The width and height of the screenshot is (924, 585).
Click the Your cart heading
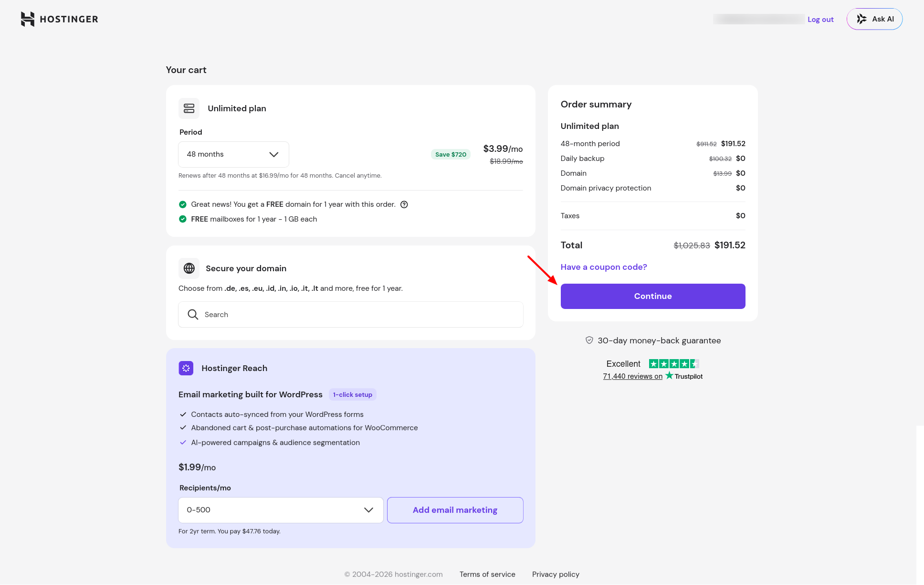186,70
